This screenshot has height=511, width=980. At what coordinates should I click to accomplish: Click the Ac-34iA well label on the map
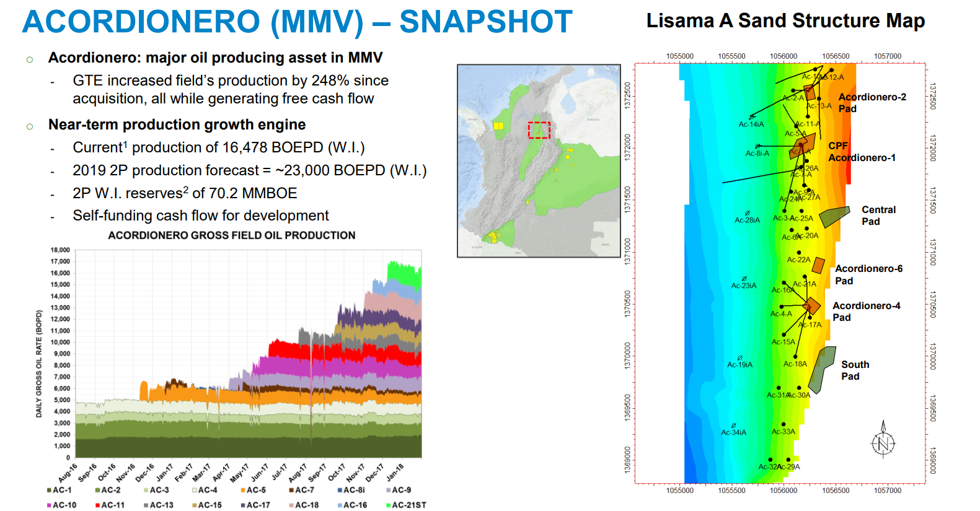tap(734, 433)
